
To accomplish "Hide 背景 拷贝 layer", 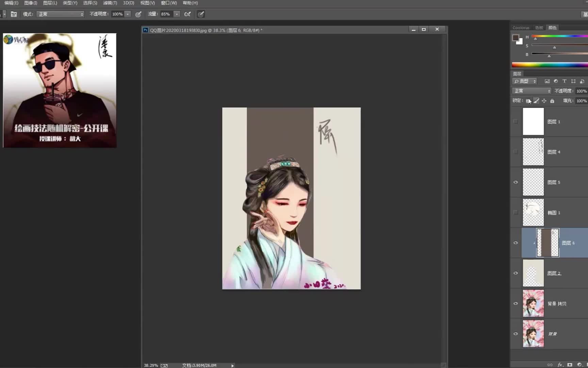I will point(516,304).
